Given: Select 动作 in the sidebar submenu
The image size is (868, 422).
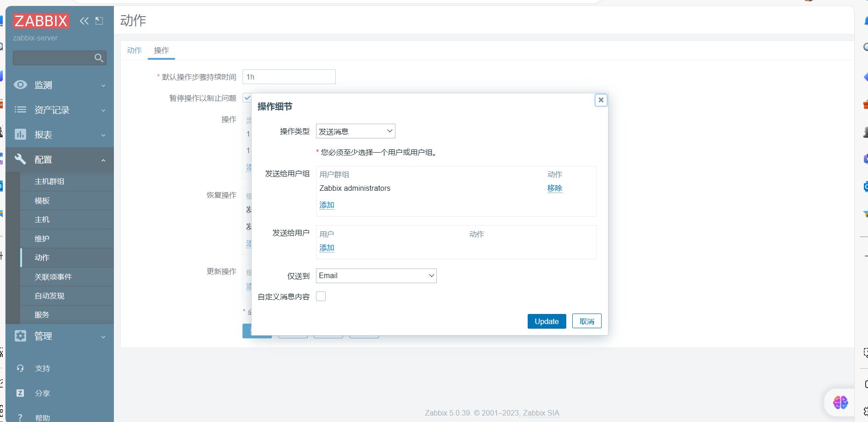Looking at the screenshot, I should (x=67, y=258).
